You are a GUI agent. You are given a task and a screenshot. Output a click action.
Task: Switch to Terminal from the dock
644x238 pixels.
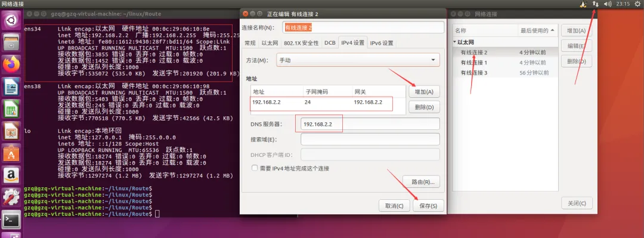click(x=11, y=221)
